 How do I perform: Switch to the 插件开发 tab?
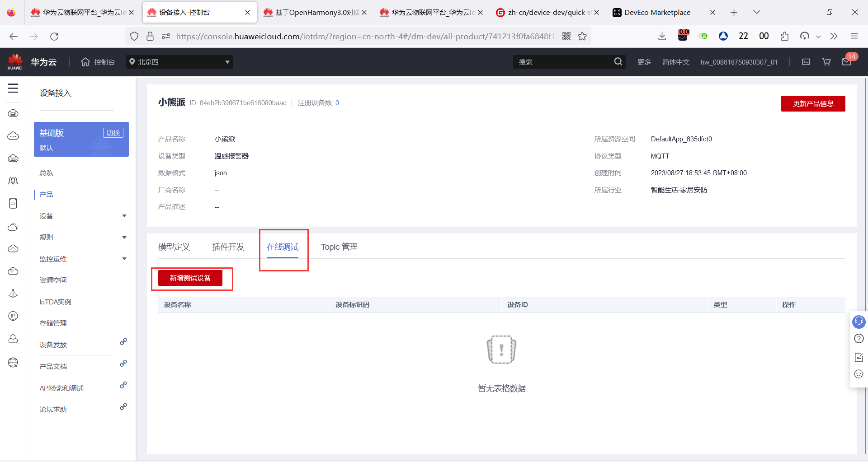(x=228, y=247)
